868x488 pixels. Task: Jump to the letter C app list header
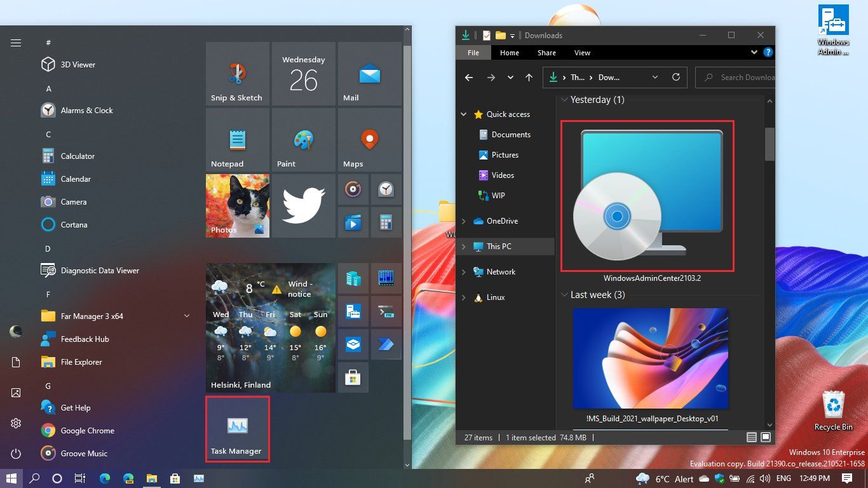coord(48,135)
